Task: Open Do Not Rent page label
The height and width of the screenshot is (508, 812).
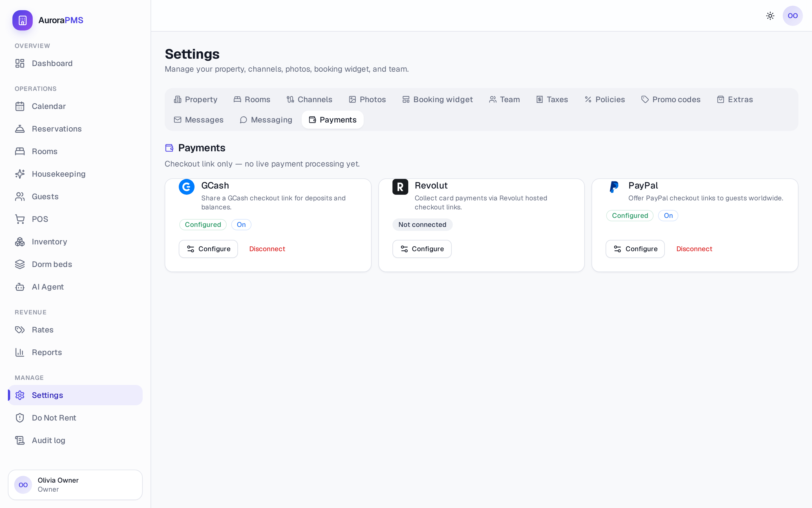Action: point(54,418)
